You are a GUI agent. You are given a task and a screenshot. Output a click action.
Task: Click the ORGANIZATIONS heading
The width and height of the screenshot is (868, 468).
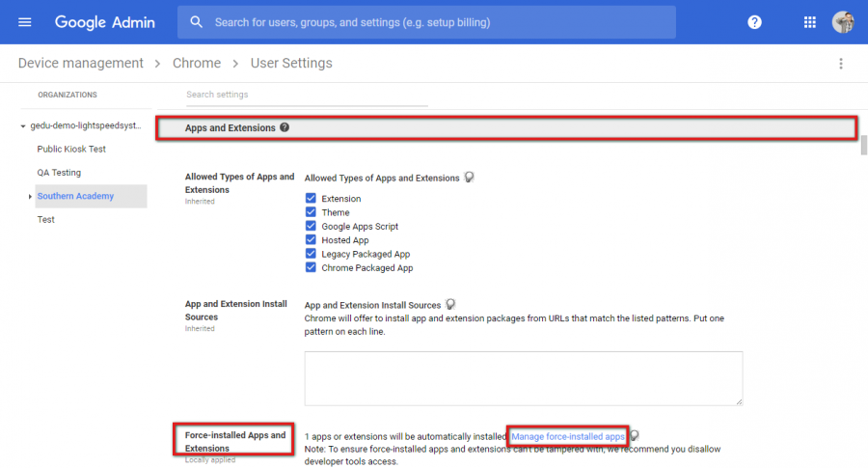point(68,95)
